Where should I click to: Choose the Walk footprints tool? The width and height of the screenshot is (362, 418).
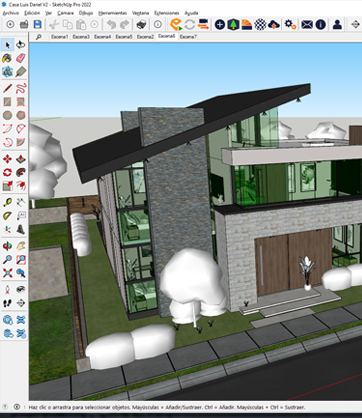coord(8,303)
